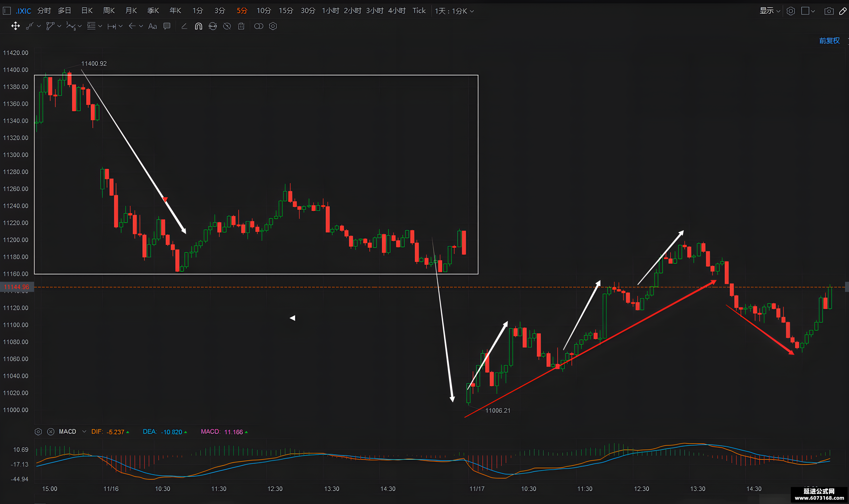Toggle magnet snap mode for drawings
Screen dimensions: 849x504
pos(198,26)
